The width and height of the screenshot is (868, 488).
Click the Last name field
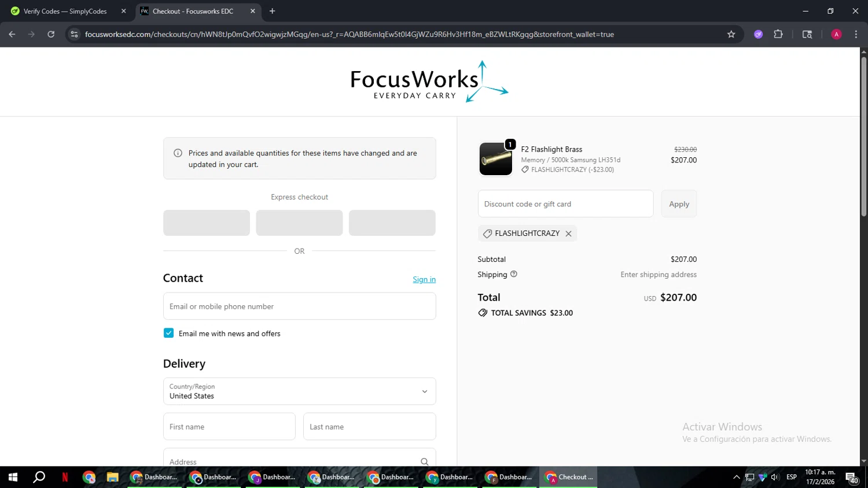[369, 427]
